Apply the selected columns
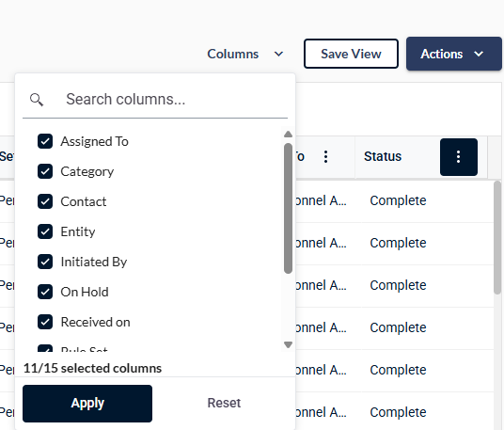Screen dimensions: 504x430 coord(87,404)
